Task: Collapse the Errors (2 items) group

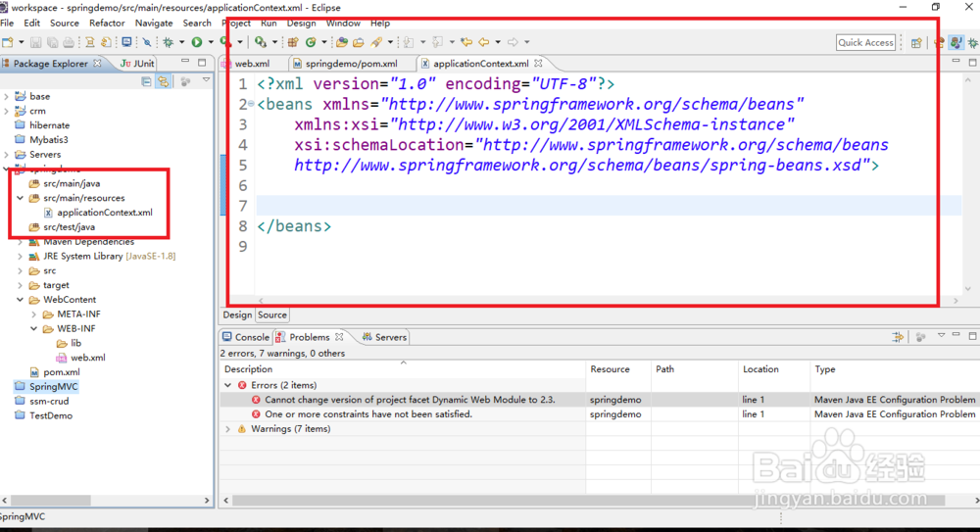Action: pos(228,385)
